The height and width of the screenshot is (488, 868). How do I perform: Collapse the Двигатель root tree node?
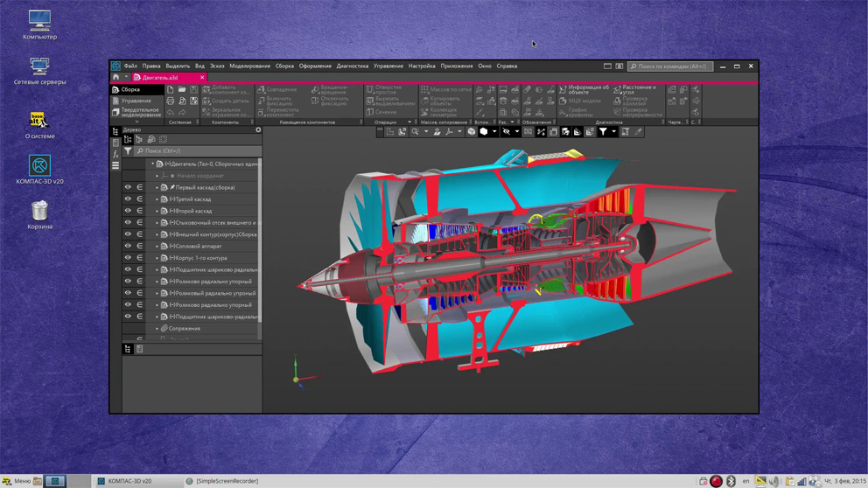152,164
